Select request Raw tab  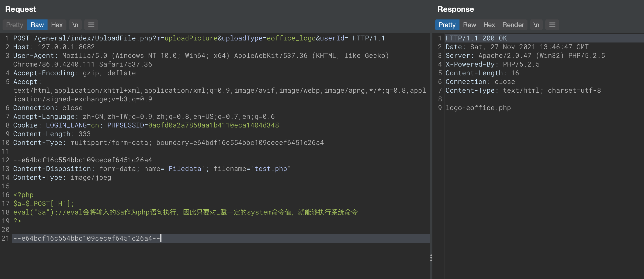tap(37, 25)
